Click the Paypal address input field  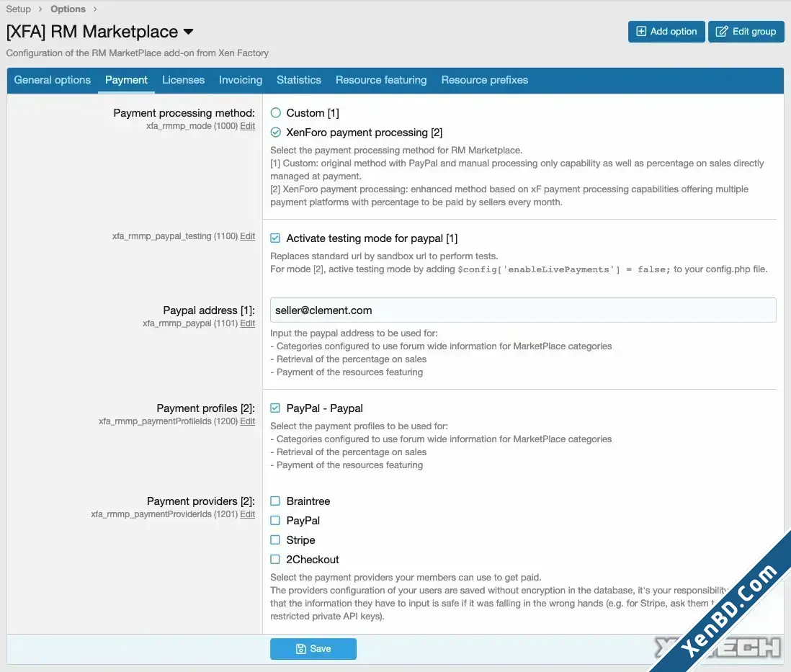tap(523, 310)
